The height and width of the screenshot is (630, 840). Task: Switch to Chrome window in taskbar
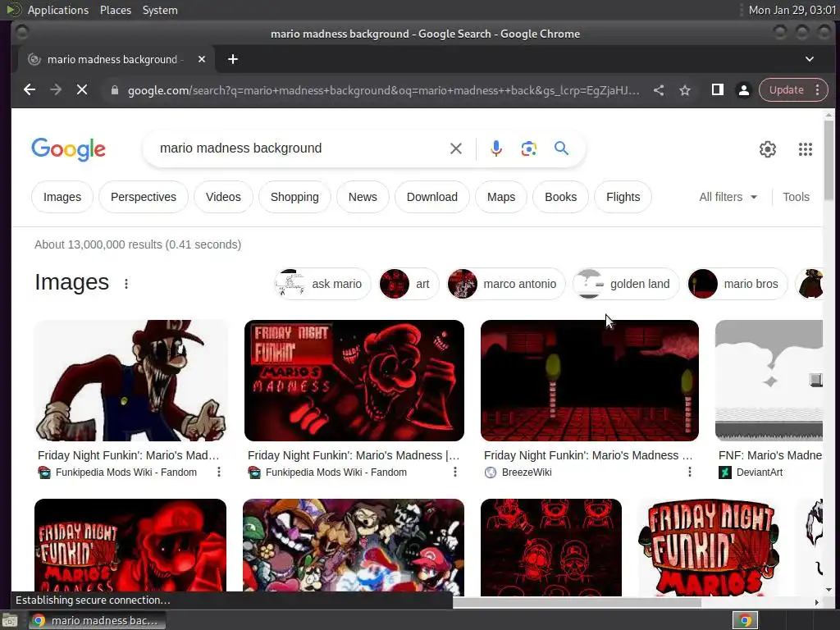pyautogui.click(x=97, y=620)
